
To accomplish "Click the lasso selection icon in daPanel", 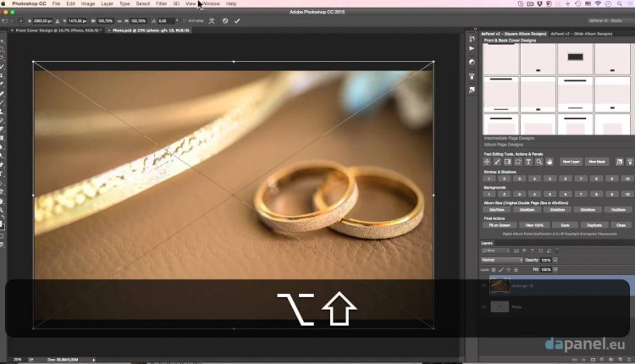I will [x=518, y=162].
